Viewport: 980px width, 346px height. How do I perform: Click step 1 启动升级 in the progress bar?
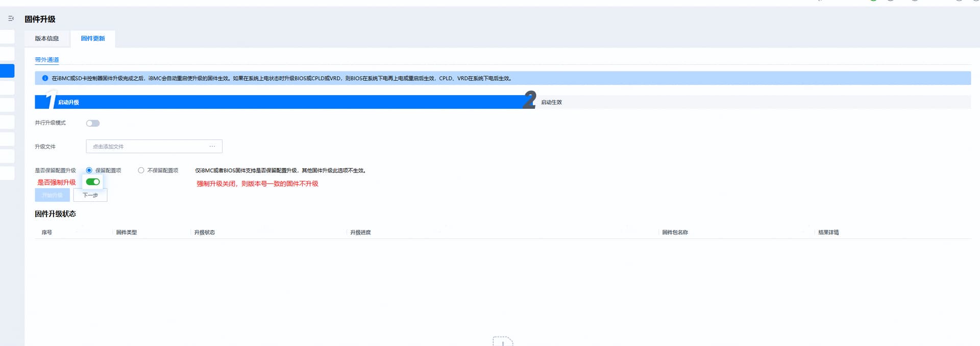click(68, 102)
